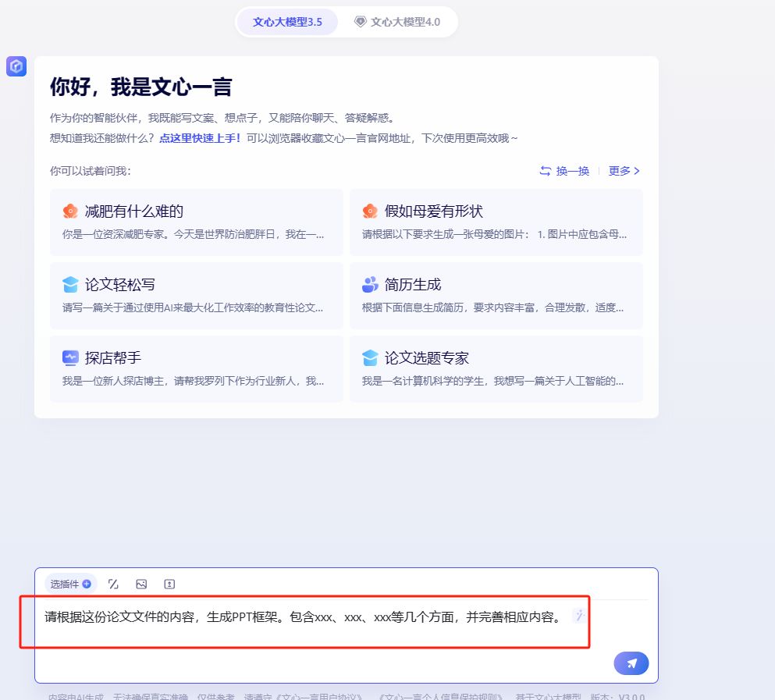Select the 简历生成 prompt card
Screen dimensions: 775x700
496,296
